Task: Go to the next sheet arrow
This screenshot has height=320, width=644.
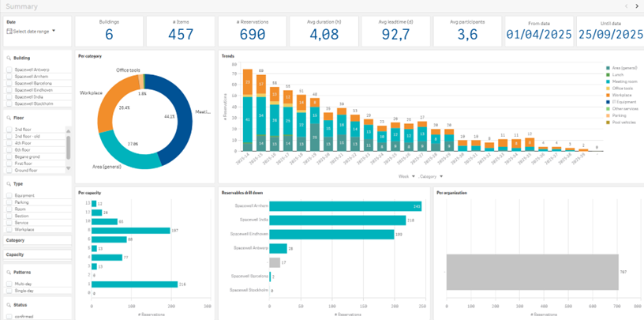Action: point(637,6)
